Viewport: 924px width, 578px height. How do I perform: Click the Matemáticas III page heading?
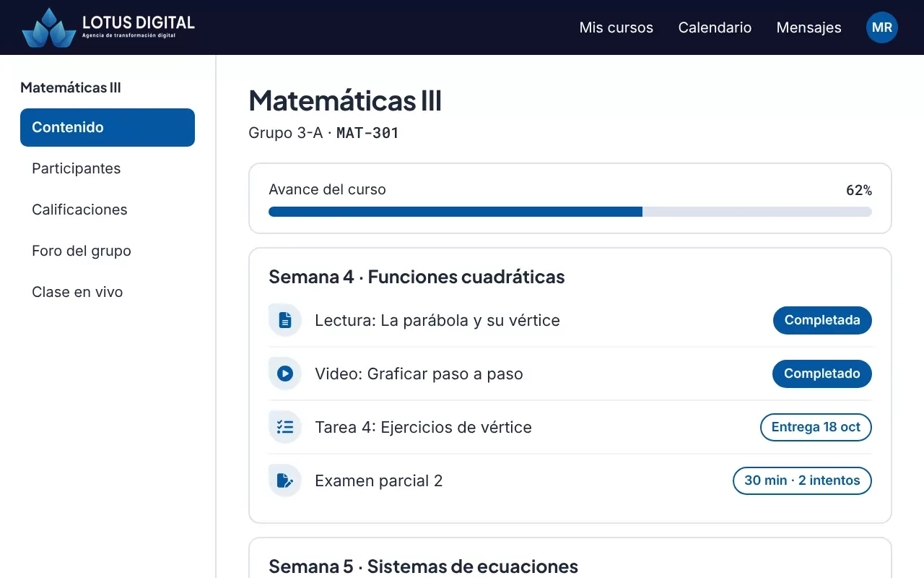pyautogui.click(x=345, y=100)
